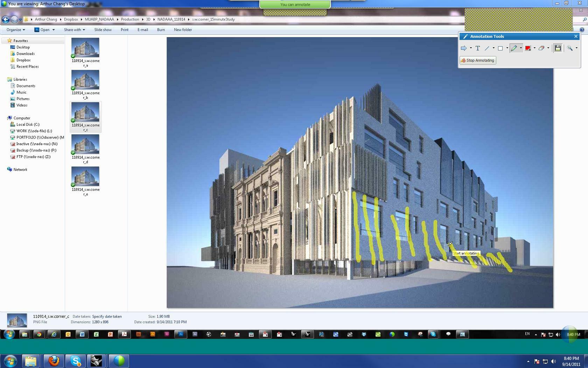Expand the highlighter tool options dropdown
This screenshot has height=368, width=588.
click(521, 48)
